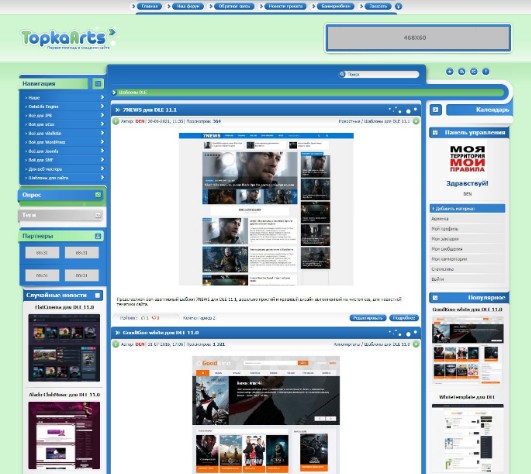
Task: Click Закрыть in the top menu
Action: pos(378,6)
